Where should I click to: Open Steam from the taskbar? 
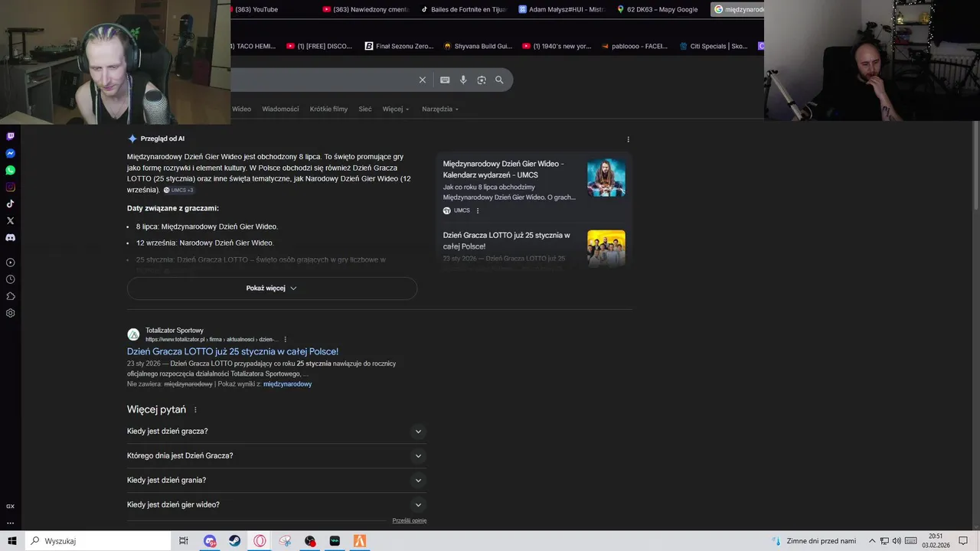235,541
